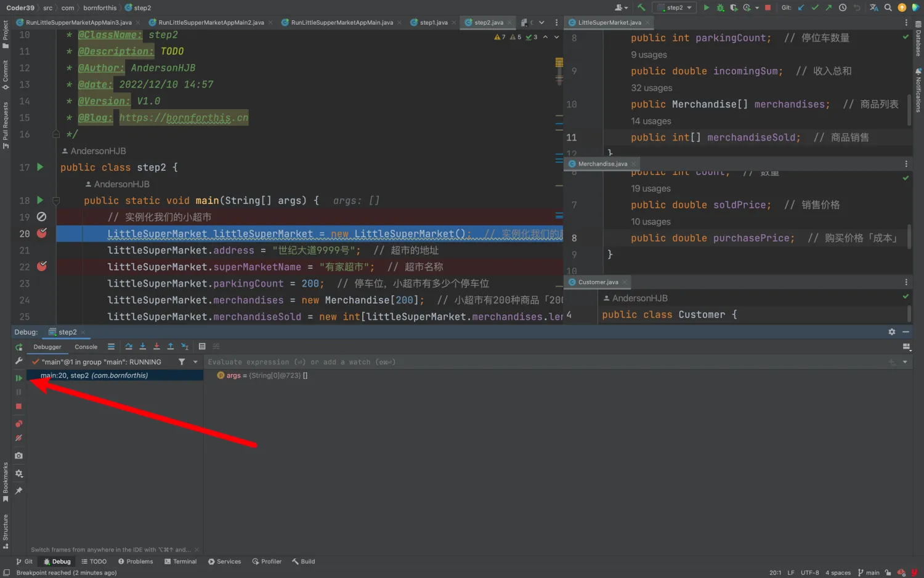Image resolution: width=924 pixels, height=578 pixels.
Task: Open RunLittleSupperMarketAppMain2.java tab
Action: (211, 23)
